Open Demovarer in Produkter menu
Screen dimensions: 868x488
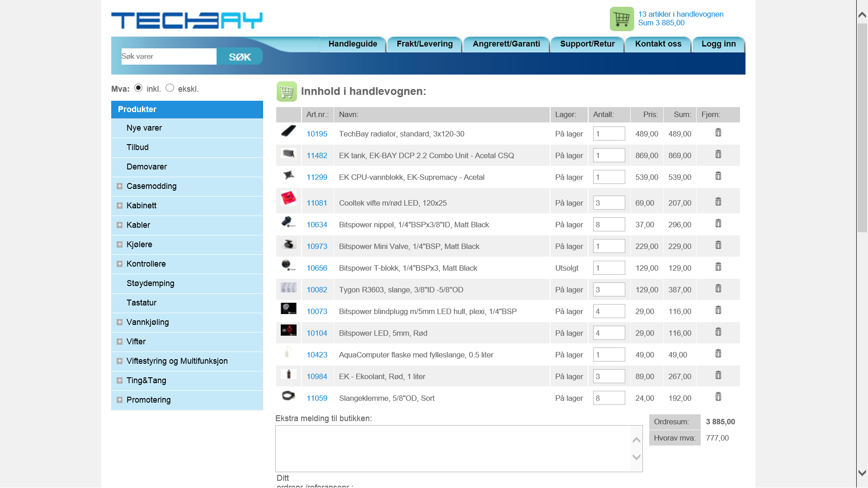click(146, 167)
